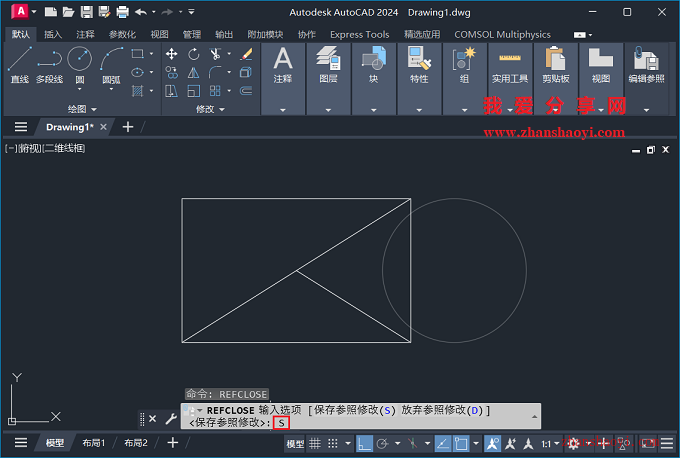Switch to the 布局2 layout tab

[136, 443]
